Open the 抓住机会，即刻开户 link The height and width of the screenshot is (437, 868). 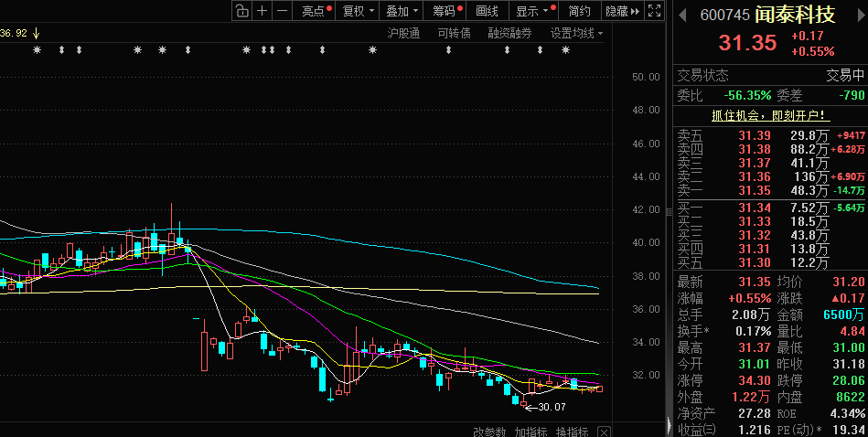pos(771,115)
